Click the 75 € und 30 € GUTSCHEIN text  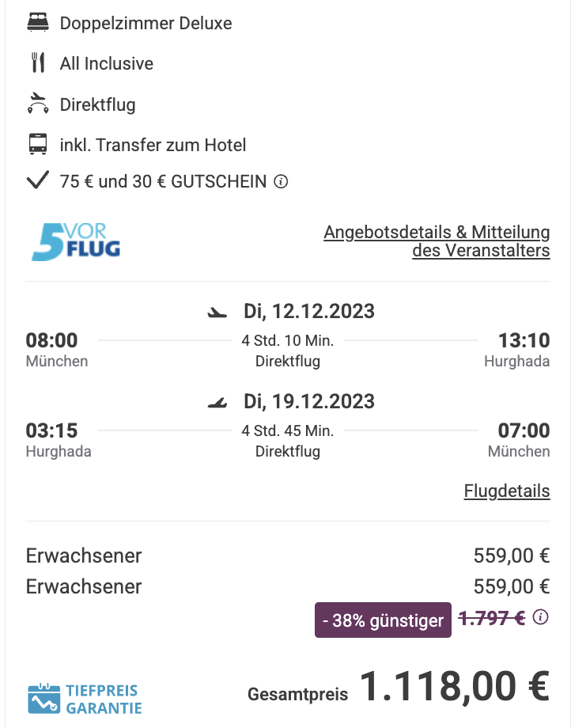[x=163, y=181]
